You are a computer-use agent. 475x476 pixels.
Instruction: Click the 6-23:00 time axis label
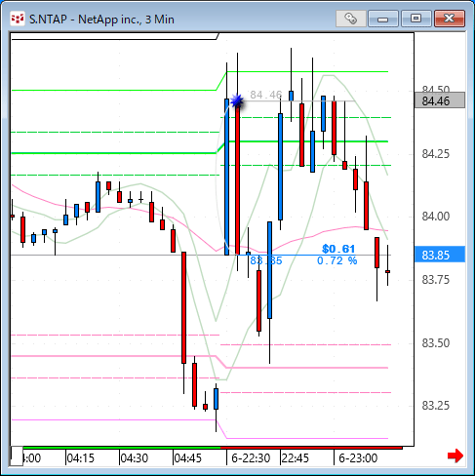point(358,458)
